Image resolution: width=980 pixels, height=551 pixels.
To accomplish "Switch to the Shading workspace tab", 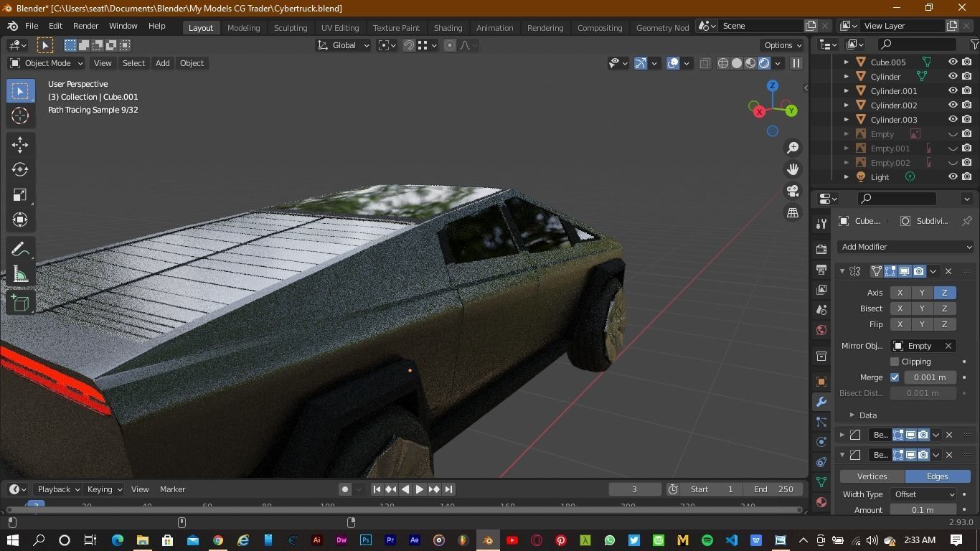I will pos(448,27).
